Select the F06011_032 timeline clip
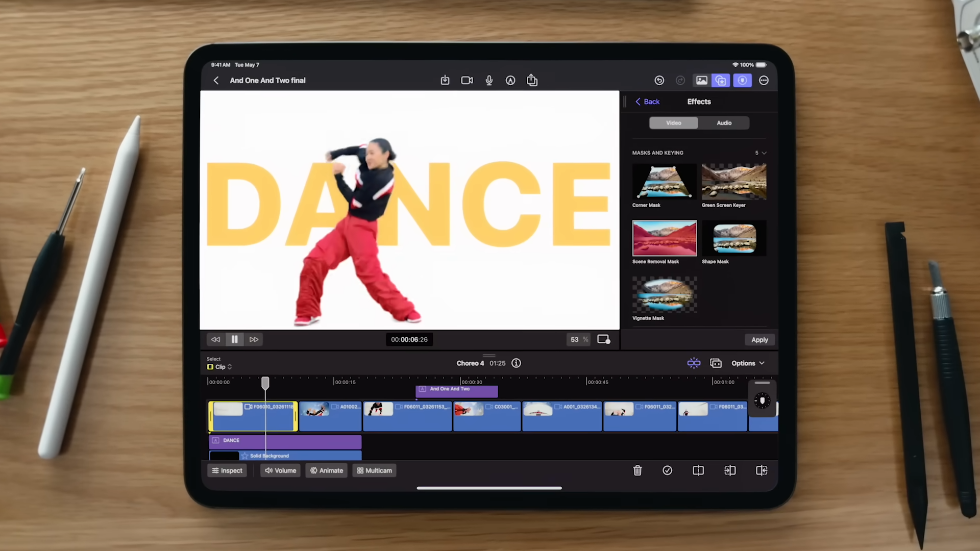The image size is (980, 551). pos(640,416)
